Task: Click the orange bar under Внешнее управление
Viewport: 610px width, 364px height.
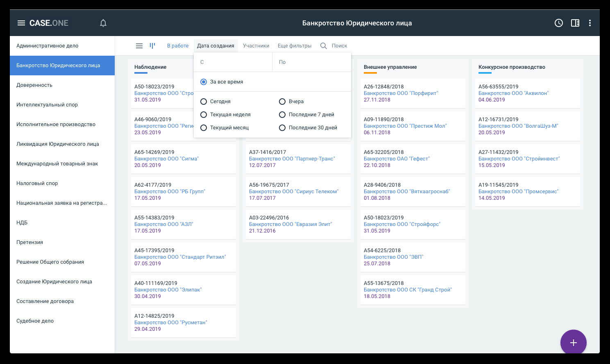Action: tap(370, 73)
